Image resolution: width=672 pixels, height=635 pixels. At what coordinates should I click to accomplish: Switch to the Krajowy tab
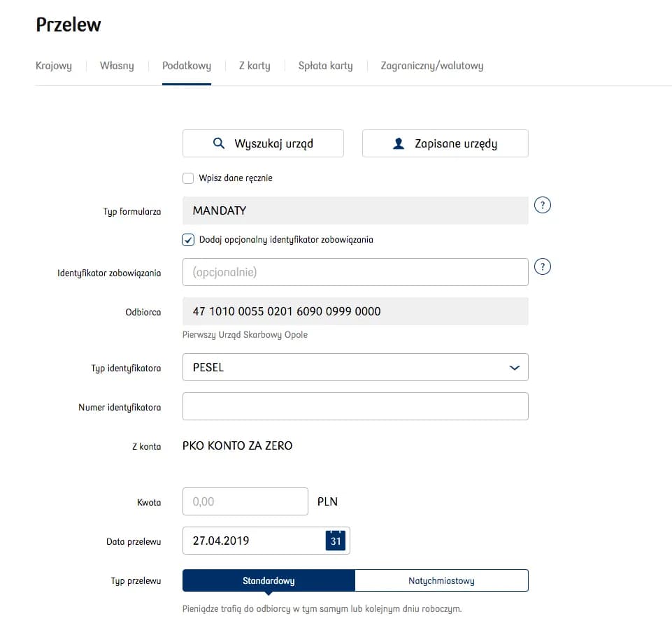point(54,66)
